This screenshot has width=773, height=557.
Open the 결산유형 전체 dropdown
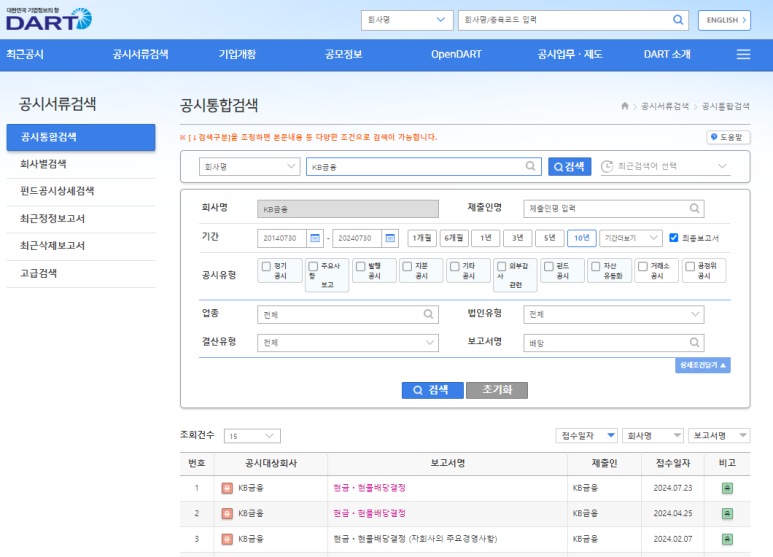tap(348, 343)
